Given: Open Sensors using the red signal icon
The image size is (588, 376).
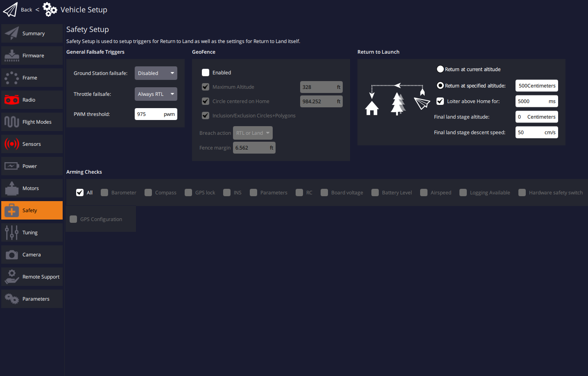Looking at the screenshot, I should [12, 144].
